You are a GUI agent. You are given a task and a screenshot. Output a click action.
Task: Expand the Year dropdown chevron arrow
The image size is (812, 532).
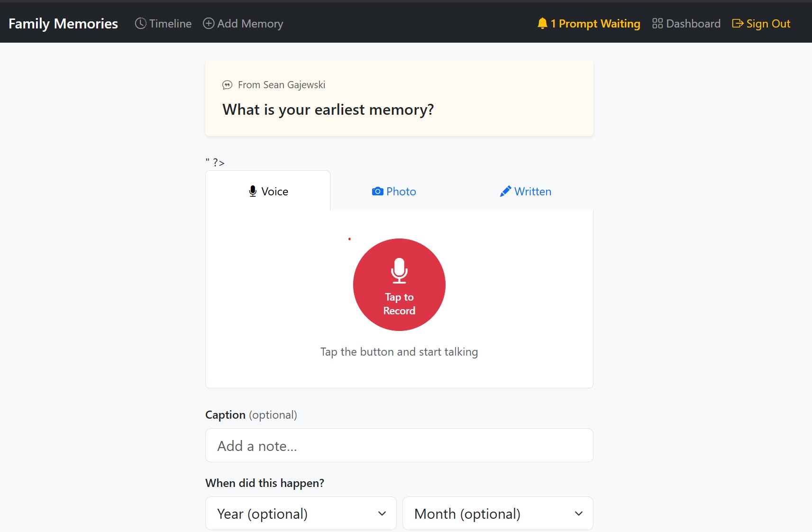point(382,514)
